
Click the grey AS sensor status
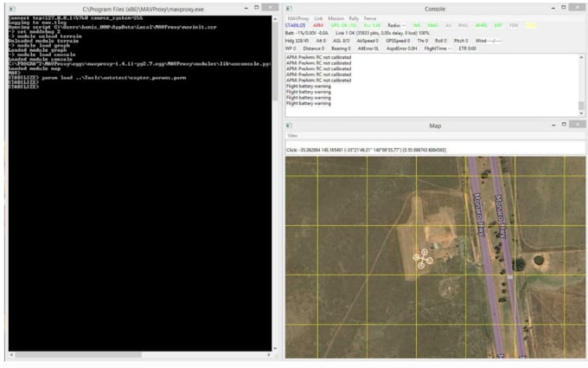coord(448,25)
